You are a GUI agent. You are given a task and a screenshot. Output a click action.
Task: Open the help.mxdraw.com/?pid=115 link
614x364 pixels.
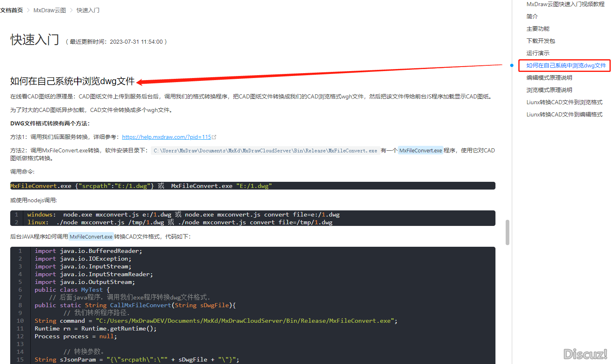pyautogui.click(x=166, y=137)
